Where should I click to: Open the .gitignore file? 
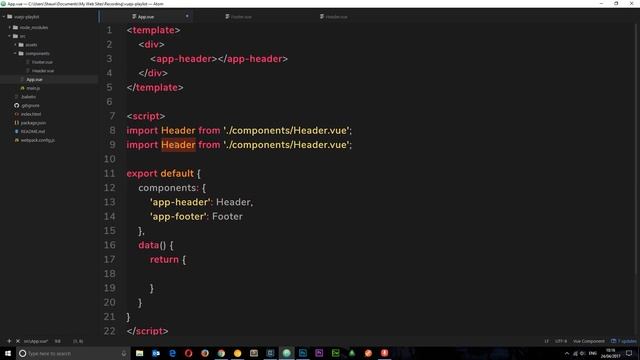(30, 105)
